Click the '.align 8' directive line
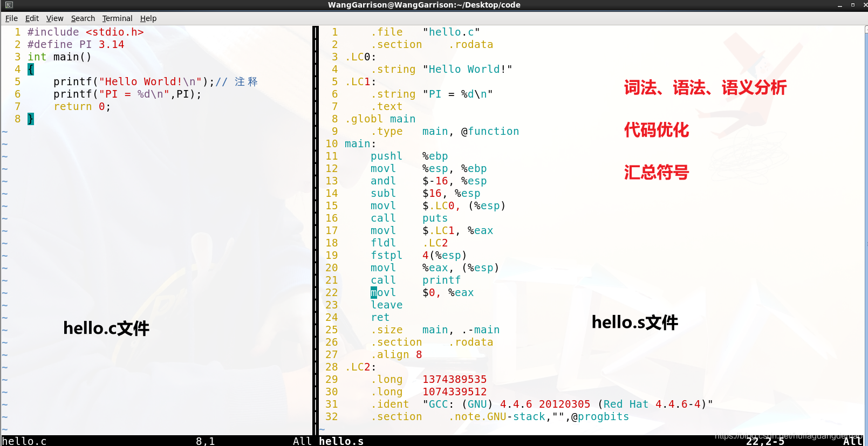The height and width of the screenshot is (446, 868). (x=396, y=354)
